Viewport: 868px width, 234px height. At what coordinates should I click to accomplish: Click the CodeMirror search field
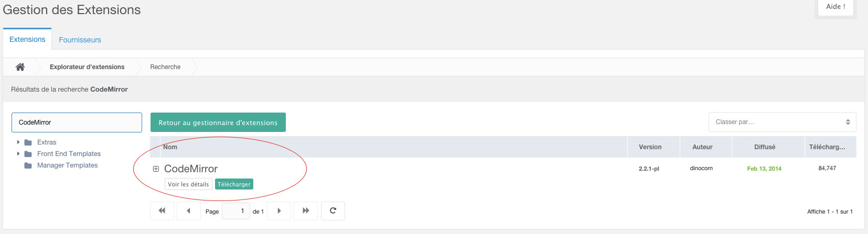click(x=77, y=122)
